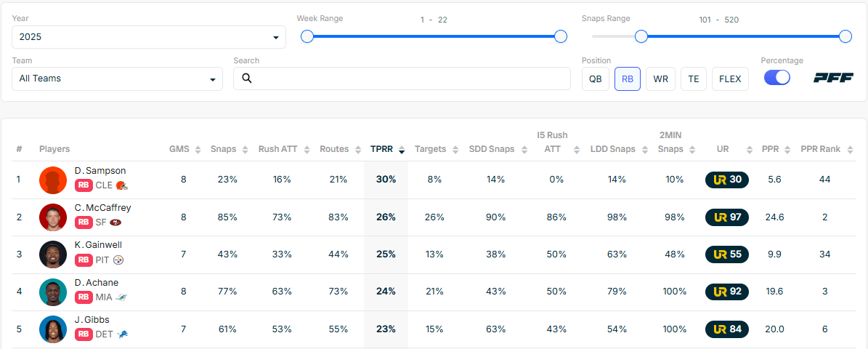Click the Cleveland Browns team logo

121,185
